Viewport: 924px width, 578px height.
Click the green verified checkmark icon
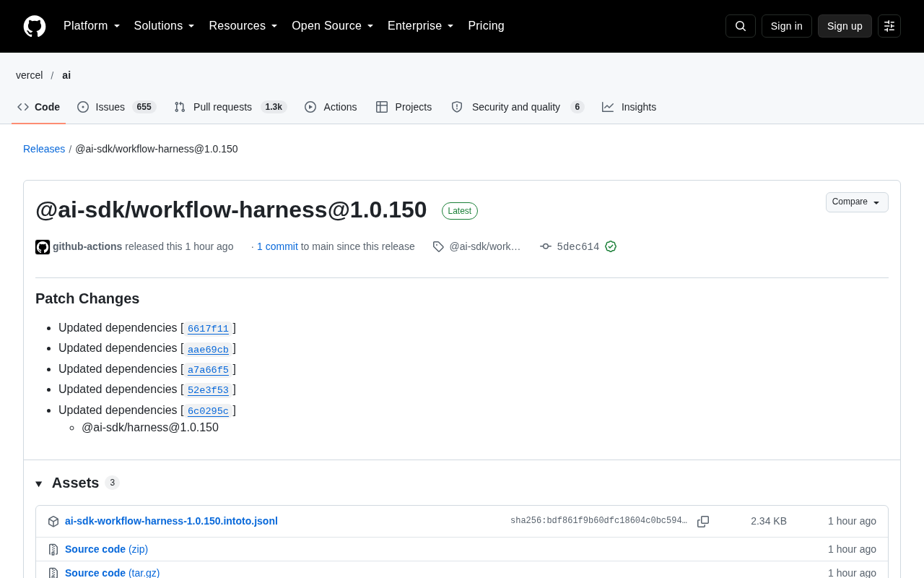[x=611, y=246]
